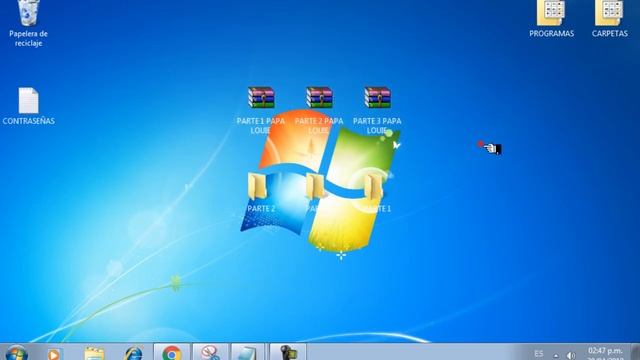Switch to Google Chrome in taskbar

point(172,353)
